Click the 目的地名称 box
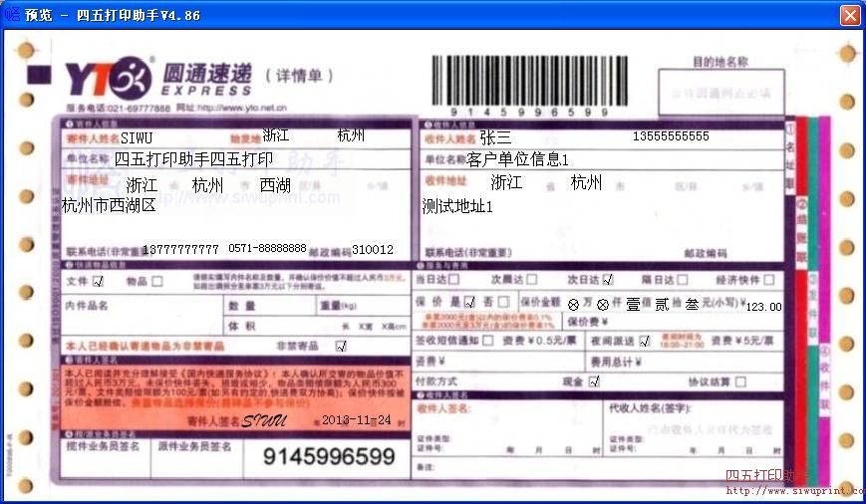 click(722, 93)
